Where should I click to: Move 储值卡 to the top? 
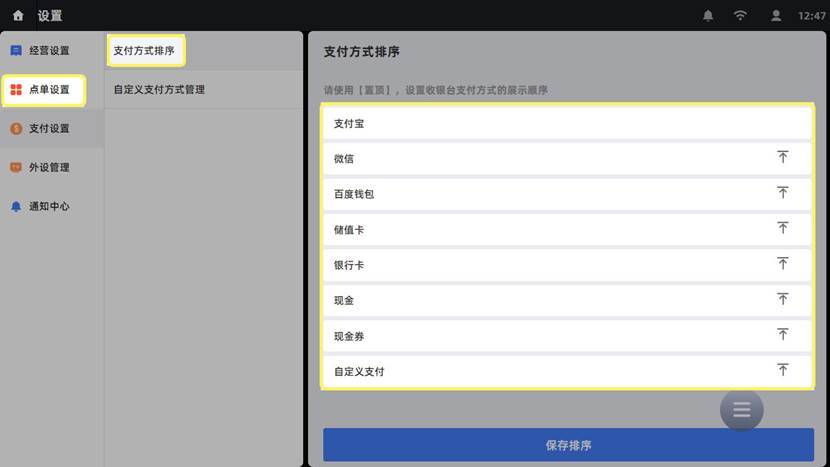point(782,228)
